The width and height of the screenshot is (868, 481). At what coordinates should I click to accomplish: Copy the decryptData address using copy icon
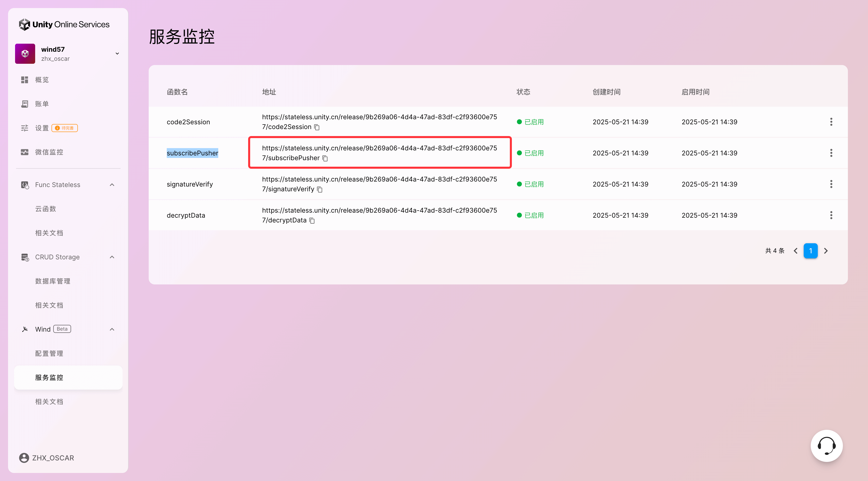click(x=312, y=221)
